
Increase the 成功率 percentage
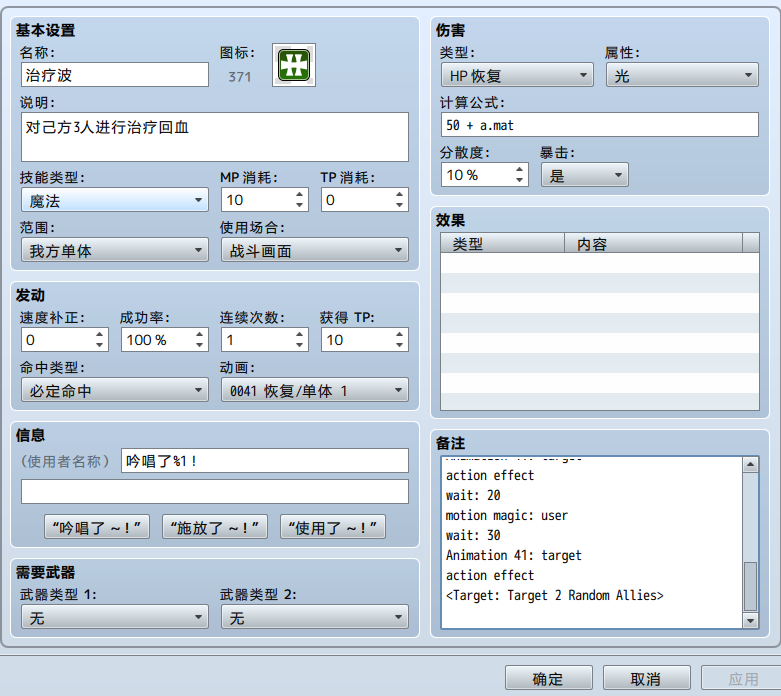click(x=199, y=334)
